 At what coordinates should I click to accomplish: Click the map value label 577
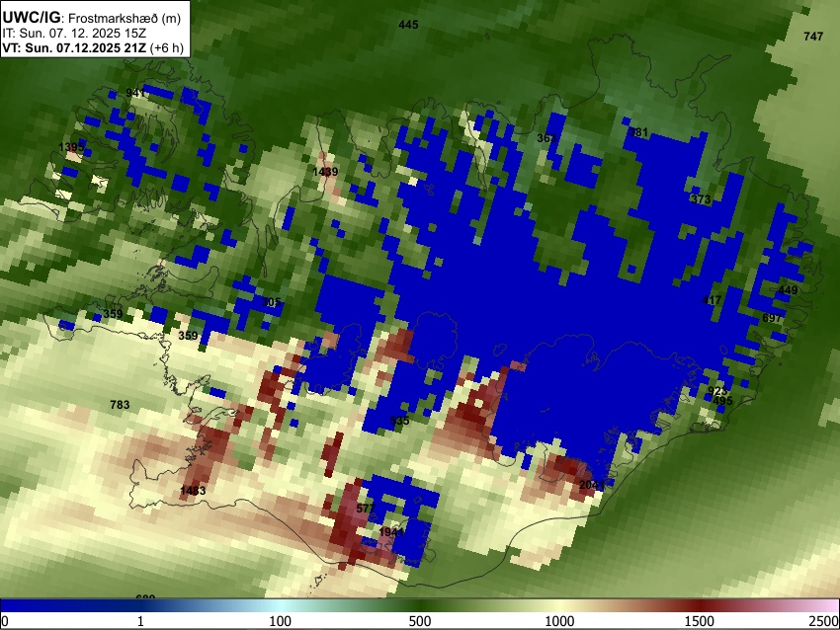point(366,508)
